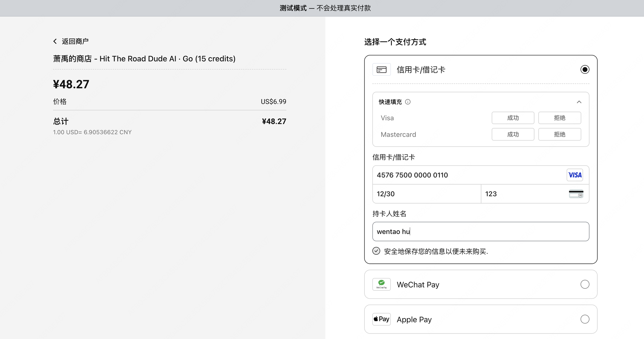Select the Apple Pay radio button
The height and width of the screenshot is (339, 644).
point(585,319)
